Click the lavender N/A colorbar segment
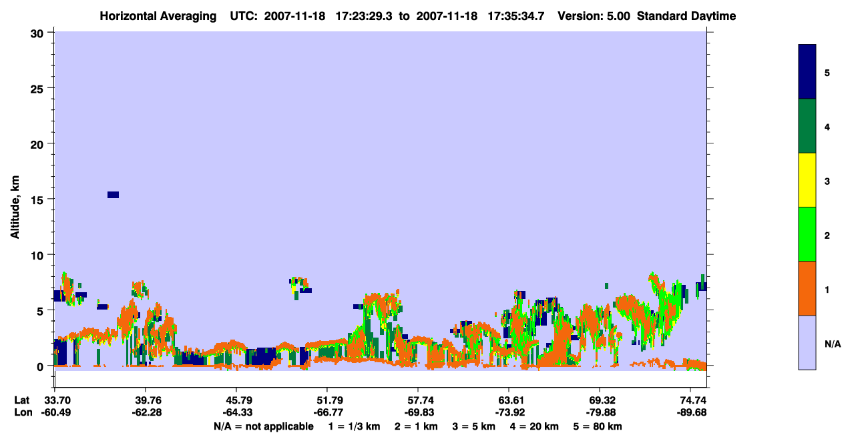Screen dimensions: 868x445 point(807,342)
